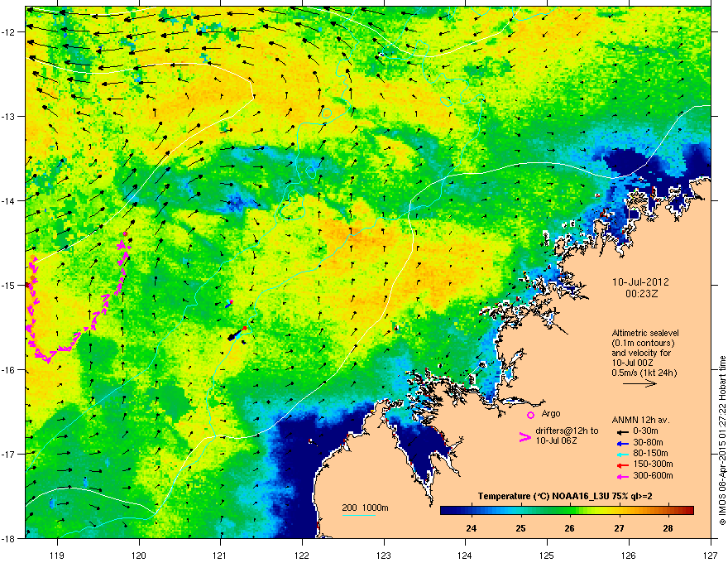
Task: Click the longitude axis label "127"
Action: [x=711, y=555]
